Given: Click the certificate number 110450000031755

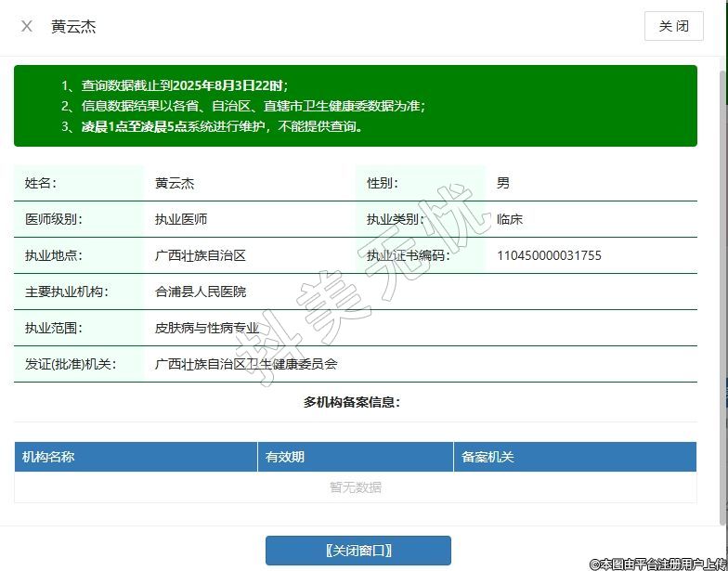Looking at the screenshot, I should [x=549, y=255].
